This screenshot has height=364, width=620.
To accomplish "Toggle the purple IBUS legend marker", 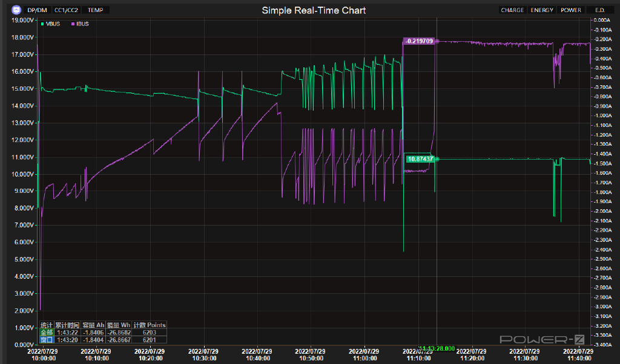I will point(73,24).
